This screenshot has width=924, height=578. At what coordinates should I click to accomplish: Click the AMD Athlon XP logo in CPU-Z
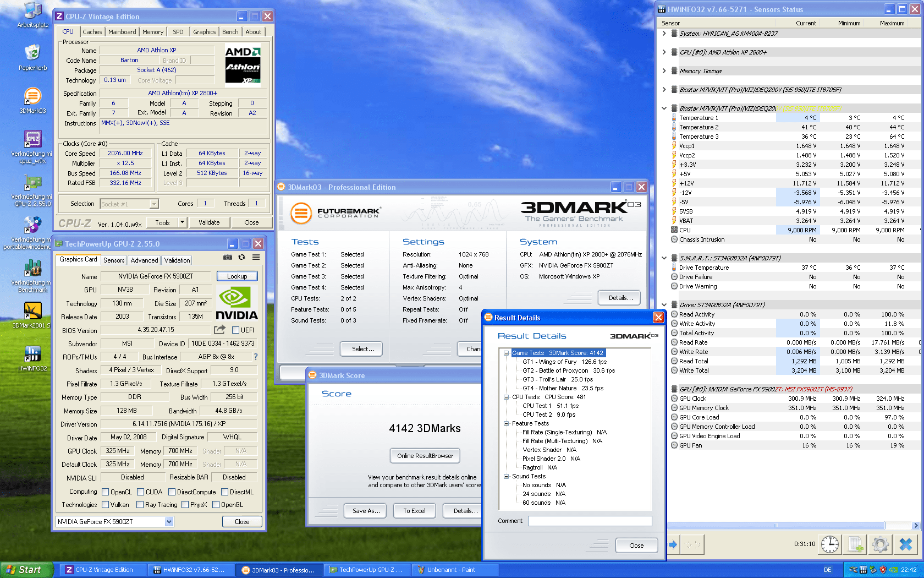pos(243,65)
